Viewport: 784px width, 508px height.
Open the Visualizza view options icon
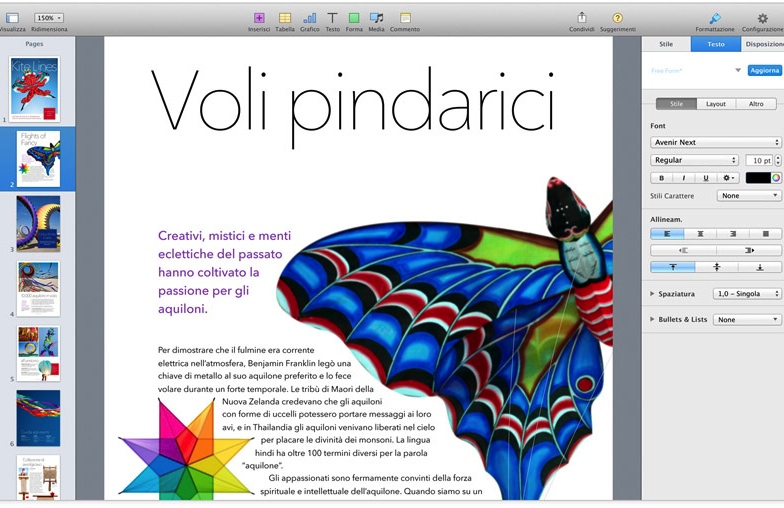click(12, 18)
